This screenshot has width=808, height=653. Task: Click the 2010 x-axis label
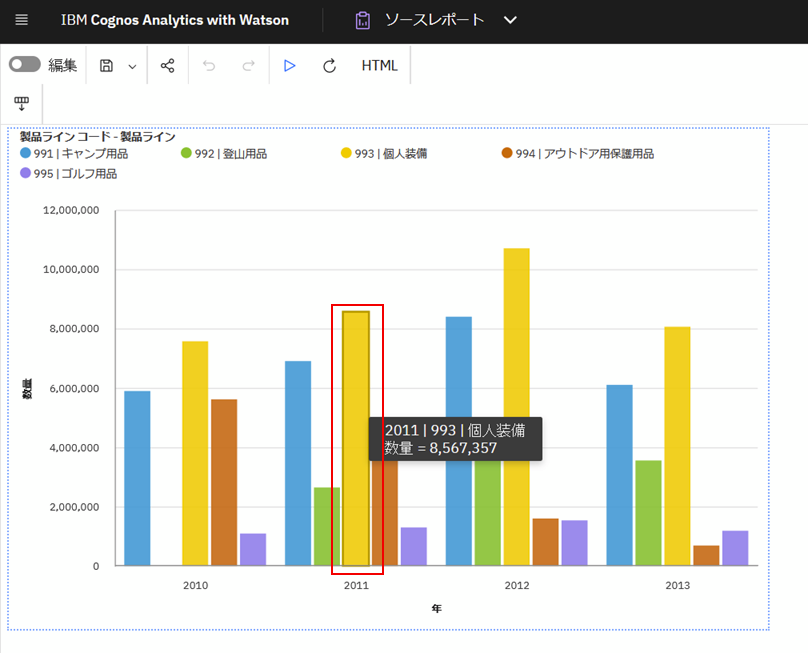coord(195,585)
